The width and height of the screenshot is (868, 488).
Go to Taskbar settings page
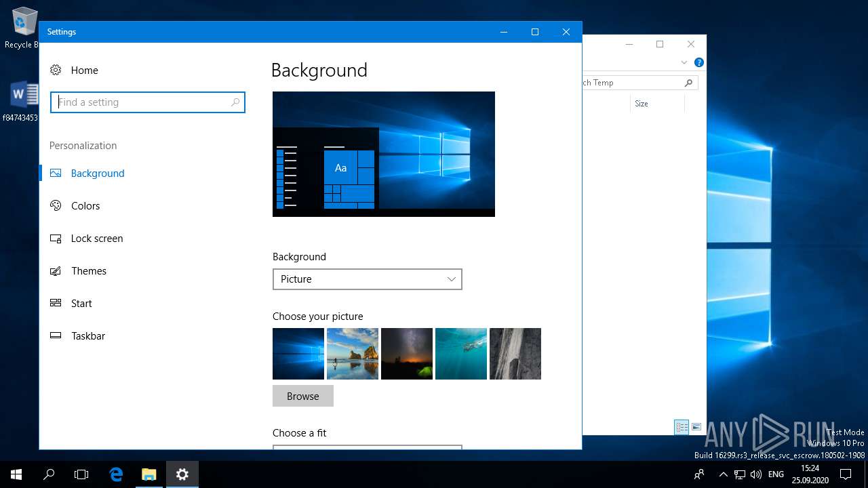coord(88,335)
